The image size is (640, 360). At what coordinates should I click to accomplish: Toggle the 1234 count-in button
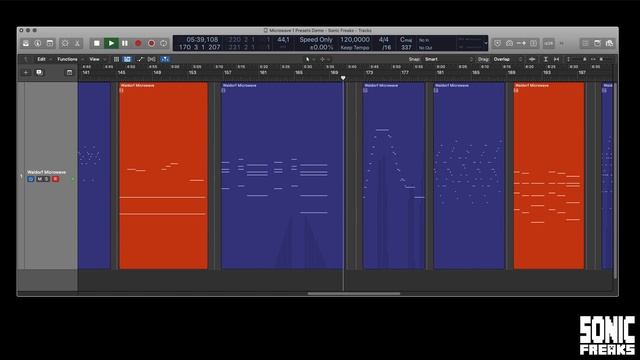(549, 43)
